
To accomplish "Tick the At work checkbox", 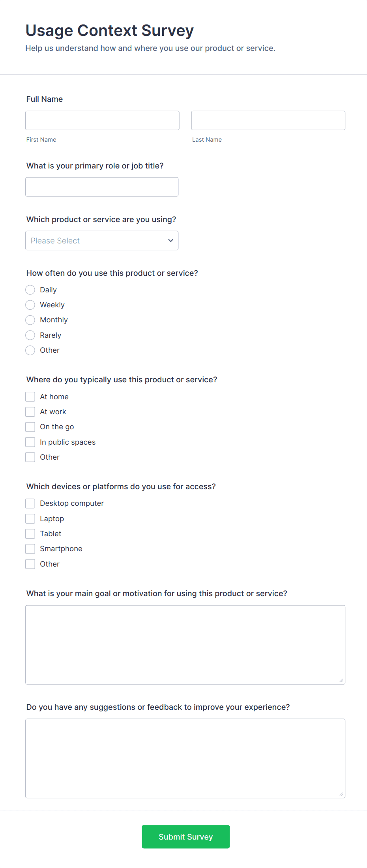I will tap(30, 412).
